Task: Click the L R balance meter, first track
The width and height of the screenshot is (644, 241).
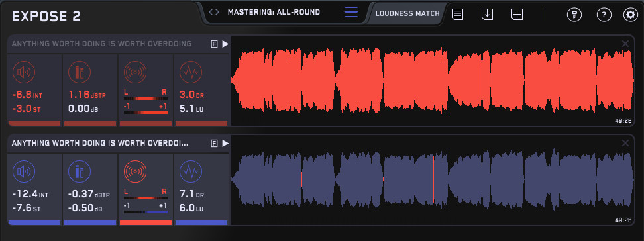Action: (x=146, y=99)
